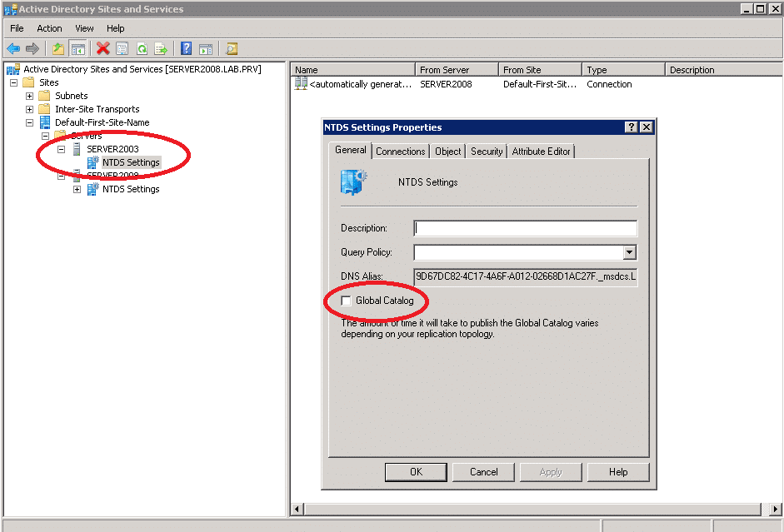Click the console root icon in tree
Image resolution: width=784 pixels, height=532 pixels.
(13, 69)
